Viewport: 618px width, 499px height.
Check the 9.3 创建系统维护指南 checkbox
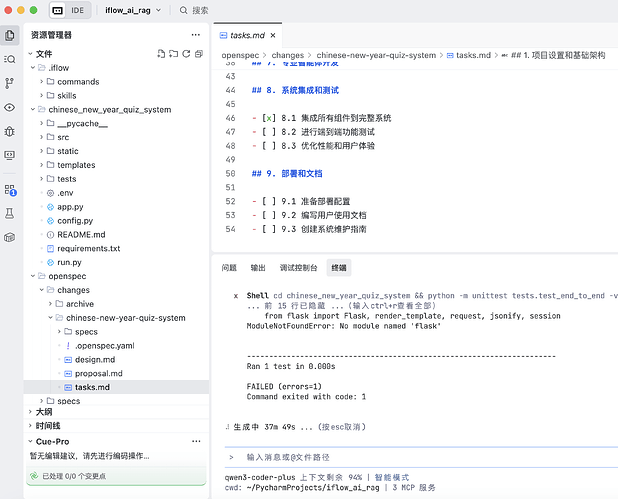(x=269, y=229)
